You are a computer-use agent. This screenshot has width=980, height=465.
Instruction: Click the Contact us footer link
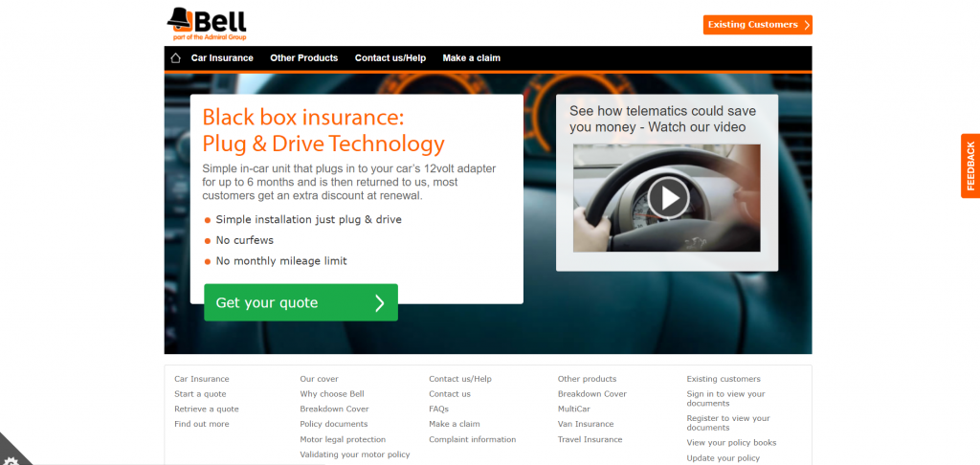(x=450, y=394)
